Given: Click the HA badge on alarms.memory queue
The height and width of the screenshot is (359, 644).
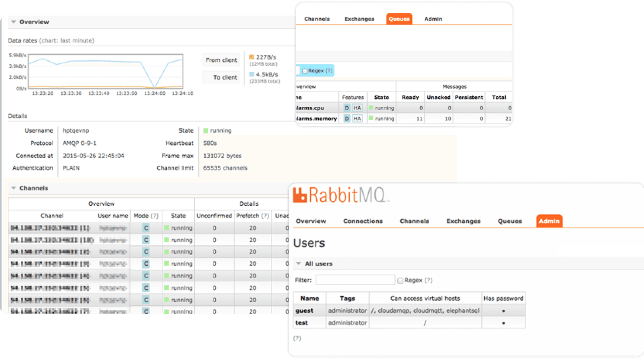Looking at the screenshot, I should (x=357, y=119).
